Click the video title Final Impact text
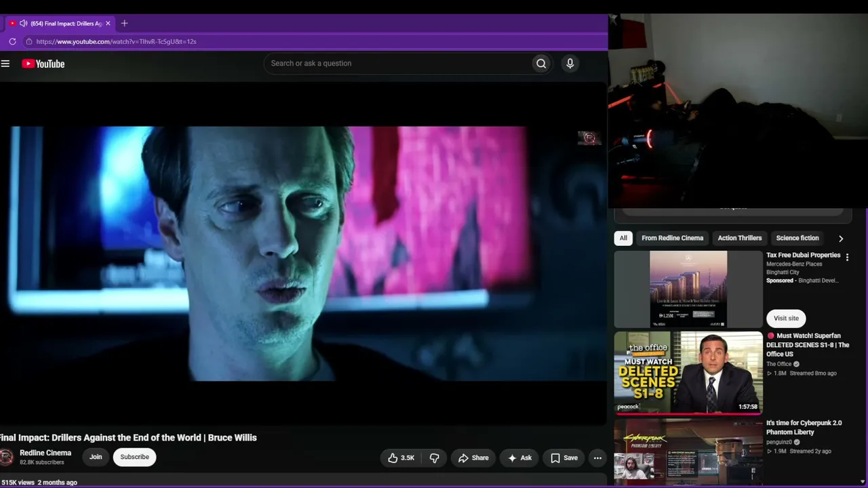868x488 pixels. pyautogui.click(x=128, y=438)
